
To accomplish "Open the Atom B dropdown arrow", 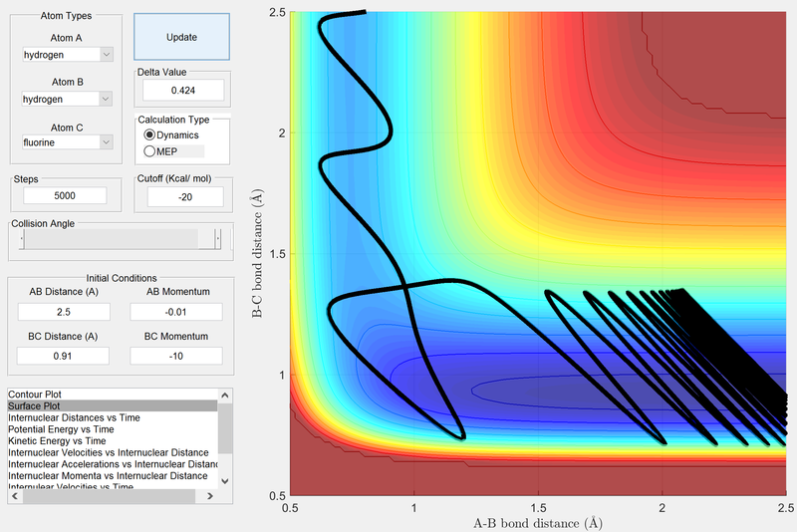I will click(106, 99).
